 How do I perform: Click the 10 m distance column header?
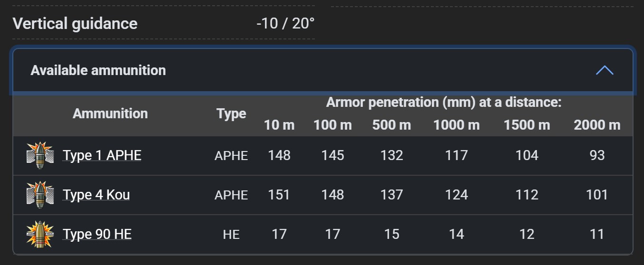279,125
